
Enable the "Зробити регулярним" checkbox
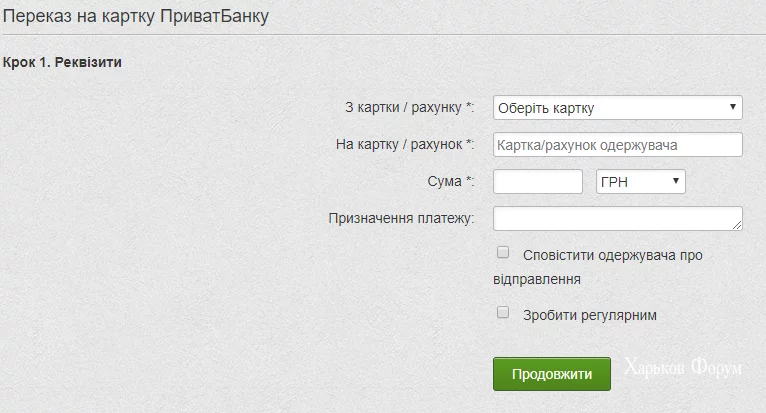coord(503,313)
